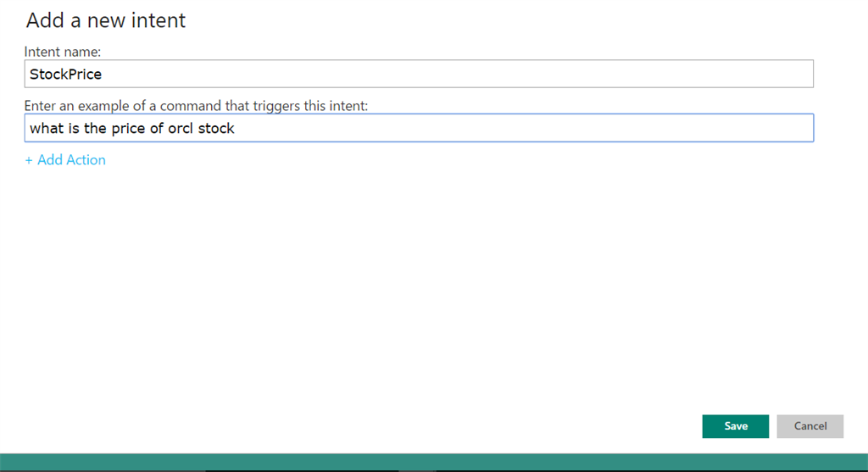Select the "Add a new intent" heading text
Viewport: 868px width, 472px height.
click(x=106, y=20)
